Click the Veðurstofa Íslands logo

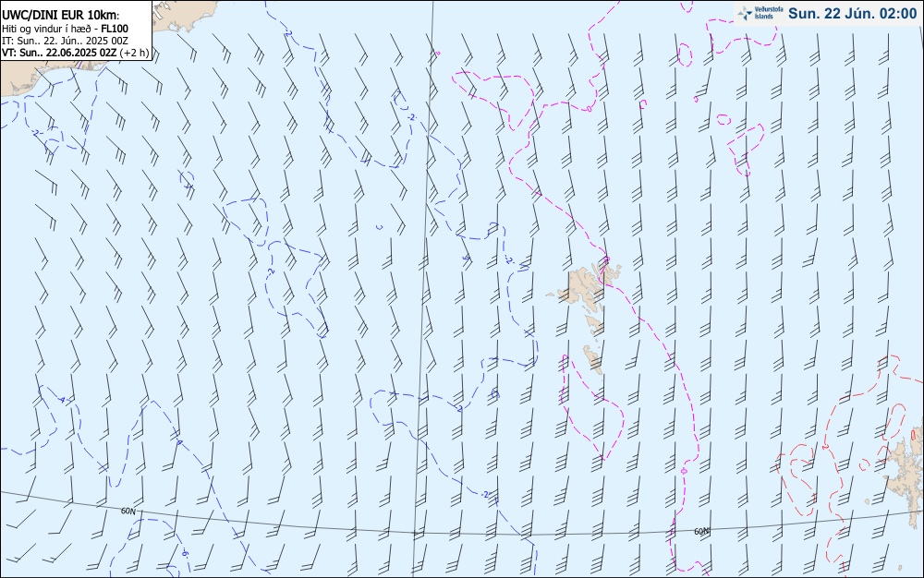760,13
